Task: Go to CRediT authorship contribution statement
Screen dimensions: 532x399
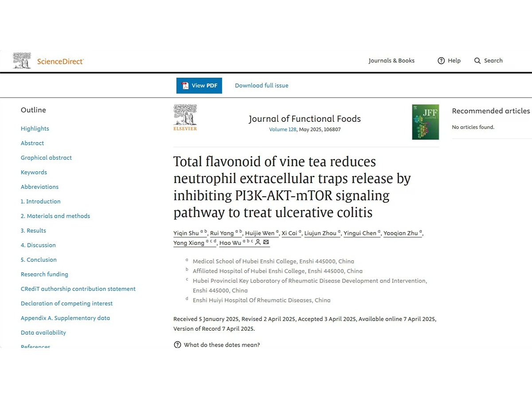Action: click(x=78, y=289)
